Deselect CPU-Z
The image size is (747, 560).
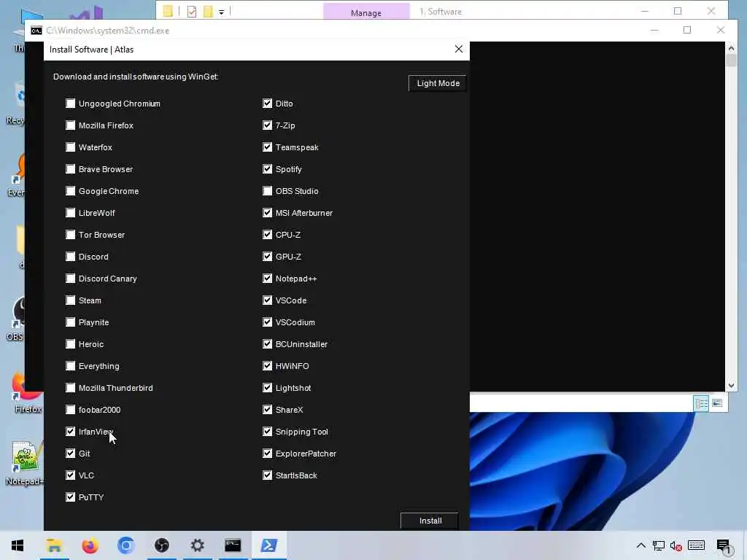point(267,235)
